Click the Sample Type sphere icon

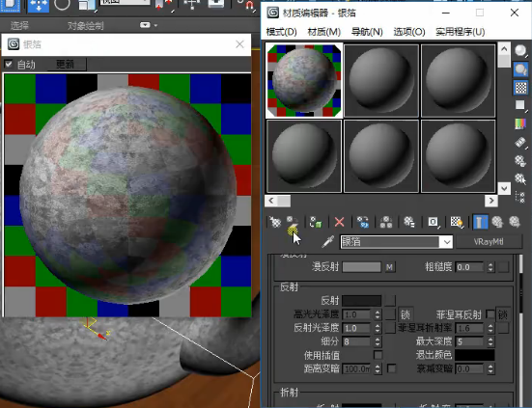520,51
